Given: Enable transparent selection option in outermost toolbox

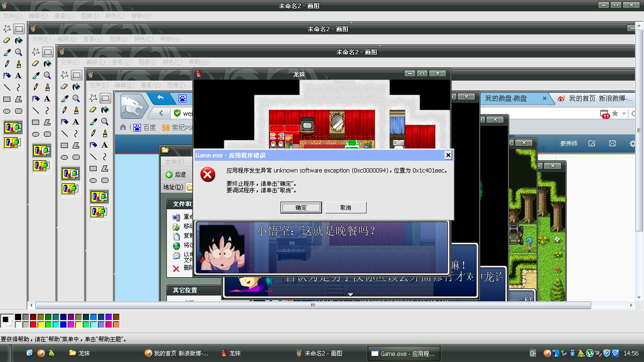Looking at the screenshot, I should [x=13, y=142].
